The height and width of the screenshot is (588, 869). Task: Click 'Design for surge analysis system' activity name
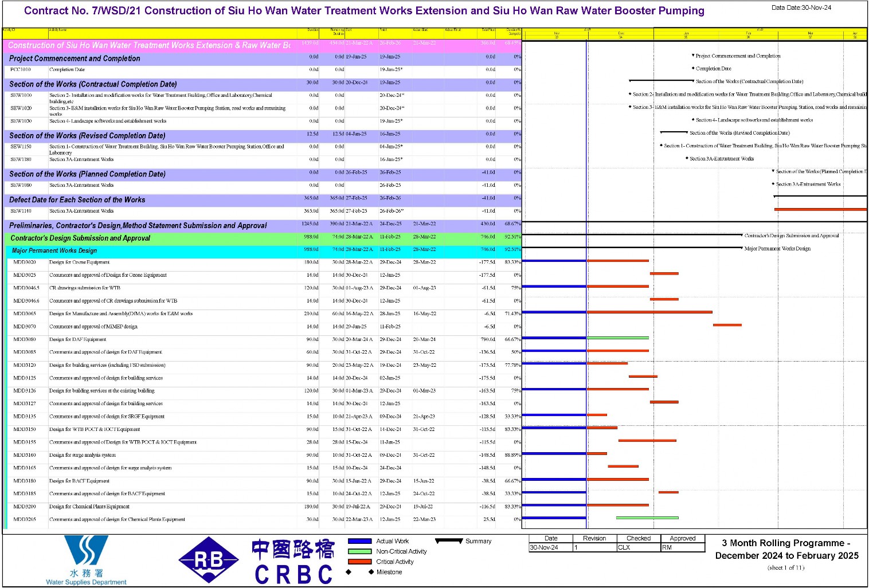pos(83,455)
